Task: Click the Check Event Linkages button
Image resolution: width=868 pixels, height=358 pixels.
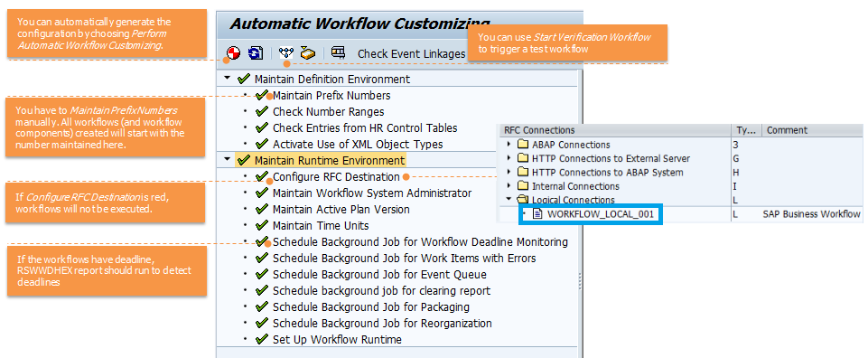Action: pos(411,53)
